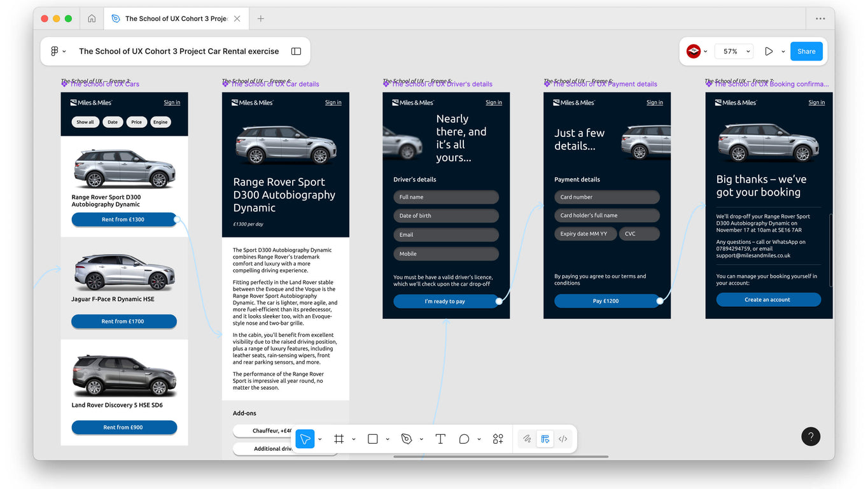Open the Actions and resources tool
The height and width of the screenshot is (489, 868).
point(498,439)
